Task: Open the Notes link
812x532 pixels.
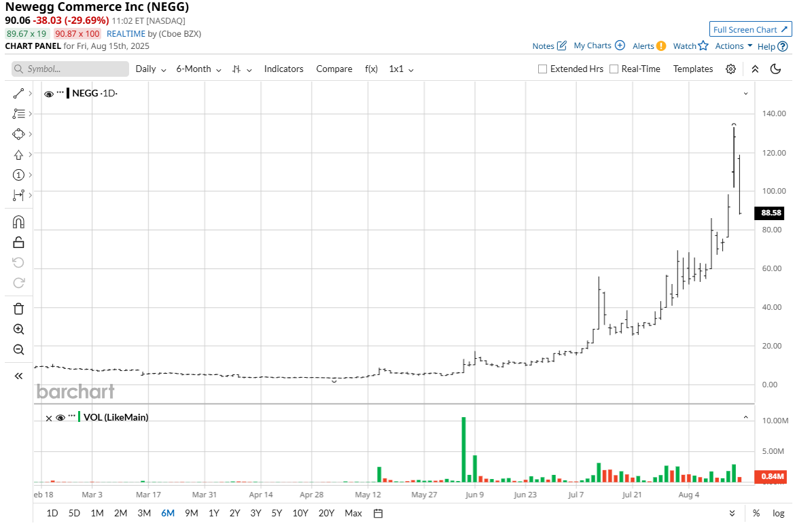Action: click(543, 46)
